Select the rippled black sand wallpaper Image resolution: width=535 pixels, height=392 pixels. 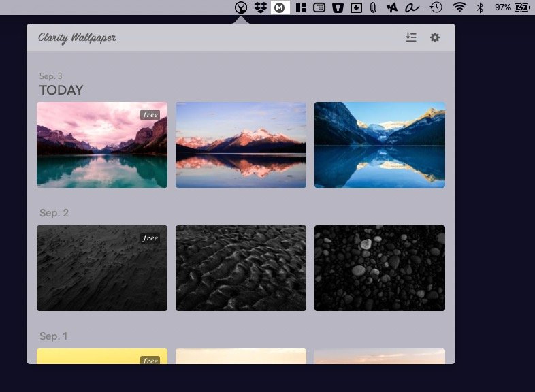pyautogui.click(x=241, y=268)
